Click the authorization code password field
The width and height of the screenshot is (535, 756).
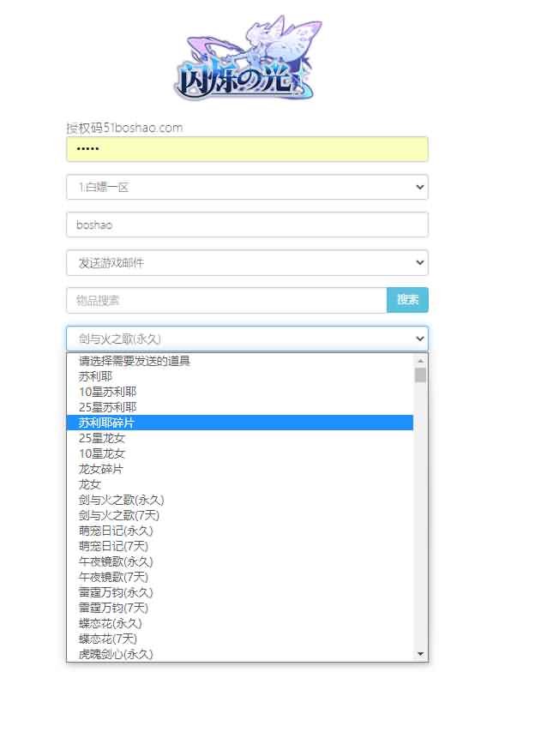[x=247, y=149]
